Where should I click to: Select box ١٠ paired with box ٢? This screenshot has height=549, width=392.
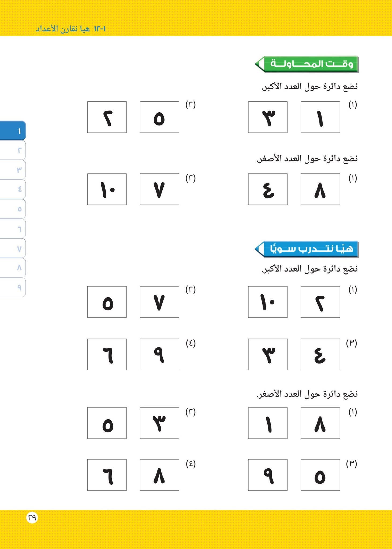(x=268, y=302)
